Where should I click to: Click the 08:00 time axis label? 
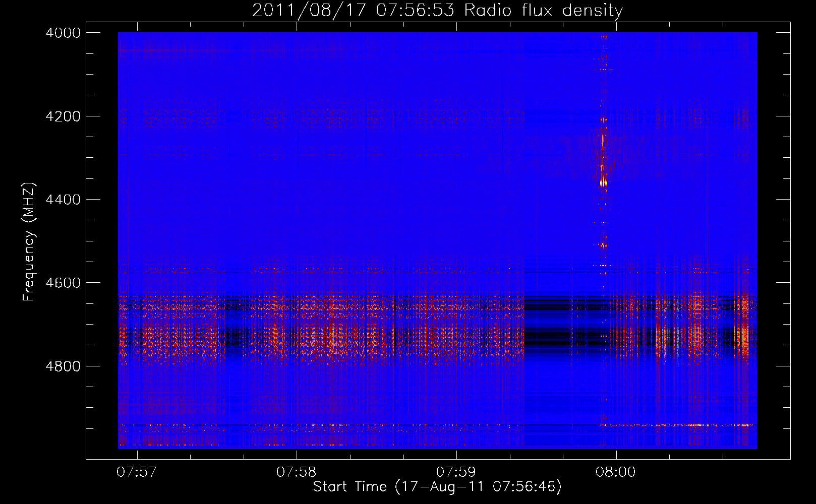click(616, 472)
